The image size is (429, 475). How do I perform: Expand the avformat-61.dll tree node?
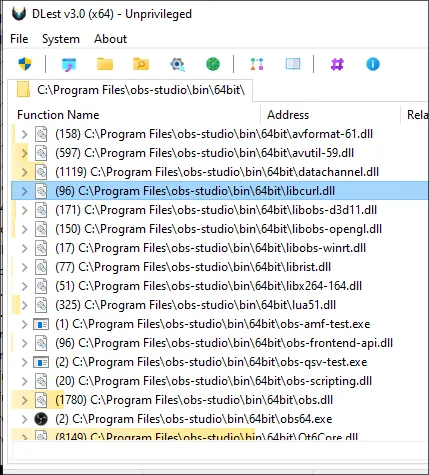coord(24,134)
